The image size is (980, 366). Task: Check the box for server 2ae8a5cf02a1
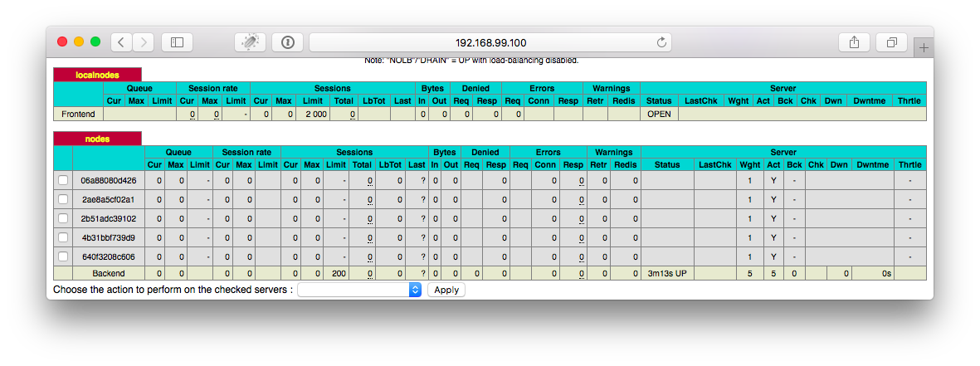pos(63,199)
